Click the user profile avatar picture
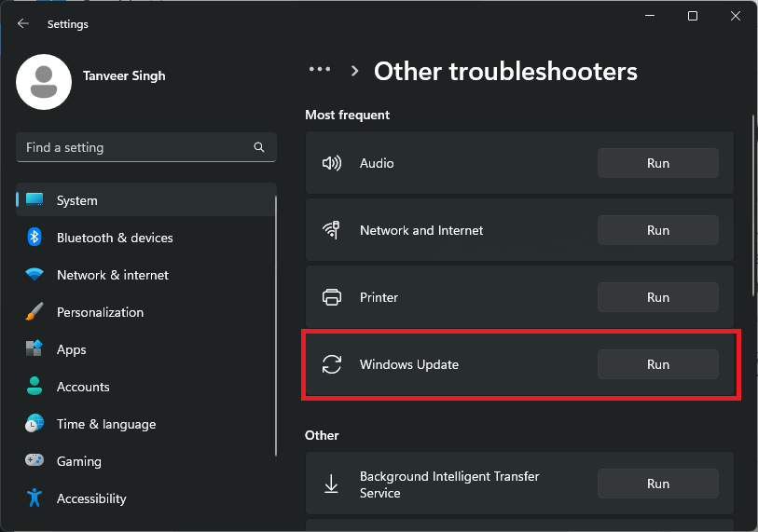Image resolution: width=758 pixels, height=532 pixels. [x=44, y=82]
